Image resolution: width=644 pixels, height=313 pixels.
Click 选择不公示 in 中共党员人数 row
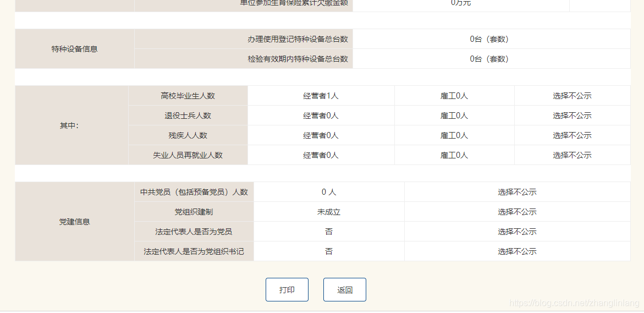518,192
